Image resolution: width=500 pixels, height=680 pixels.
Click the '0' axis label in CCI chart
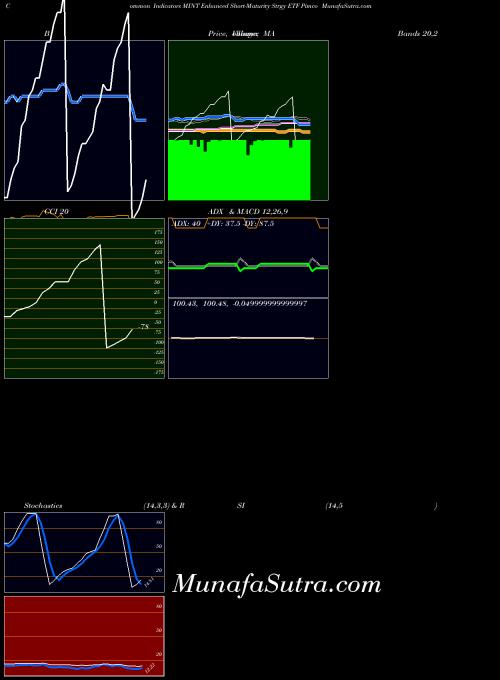tap(156, 302)
